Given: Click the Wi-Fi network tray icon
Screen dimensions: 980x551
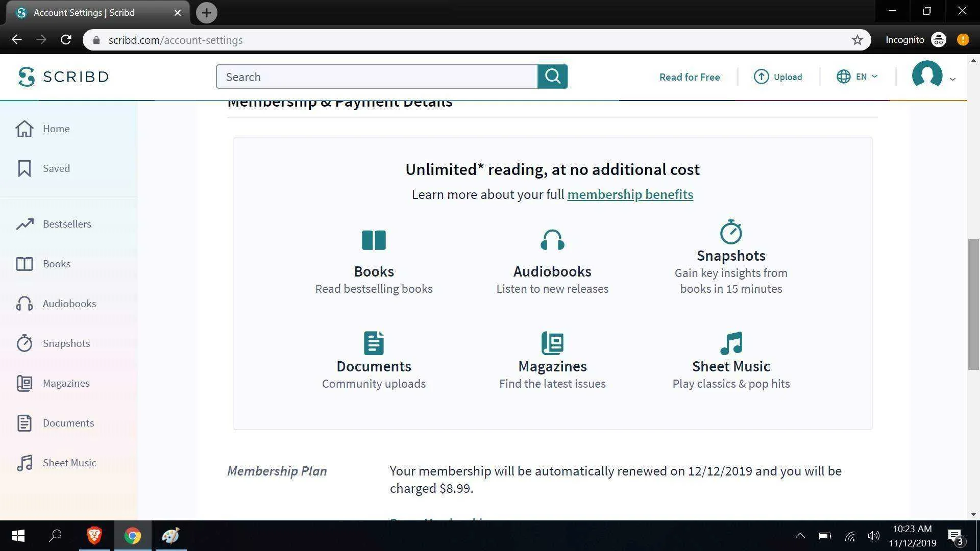Looking at the screenshot, I should (849, 536).
